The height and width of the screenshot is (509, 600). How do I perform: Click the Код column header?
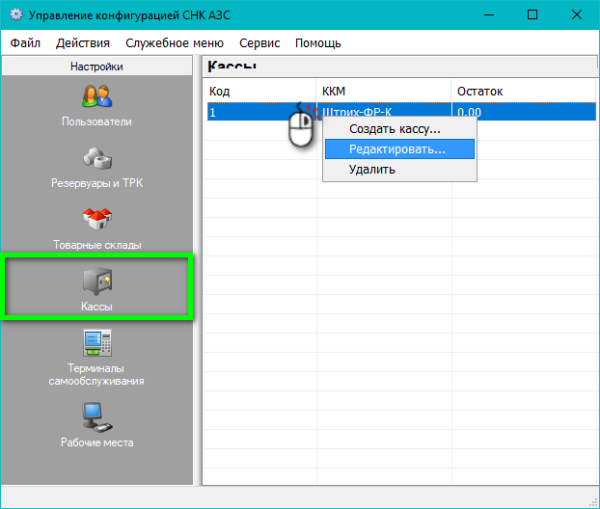click(x=260, y=91)
